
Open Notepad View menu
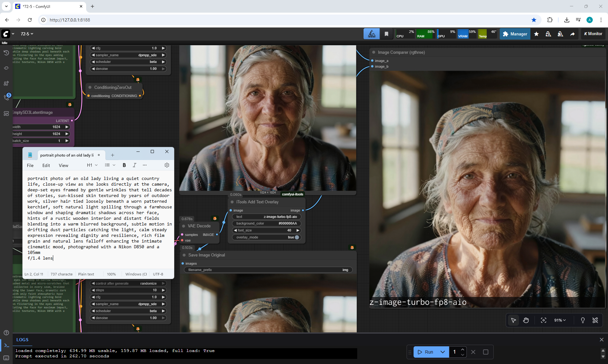pos(63,165)
